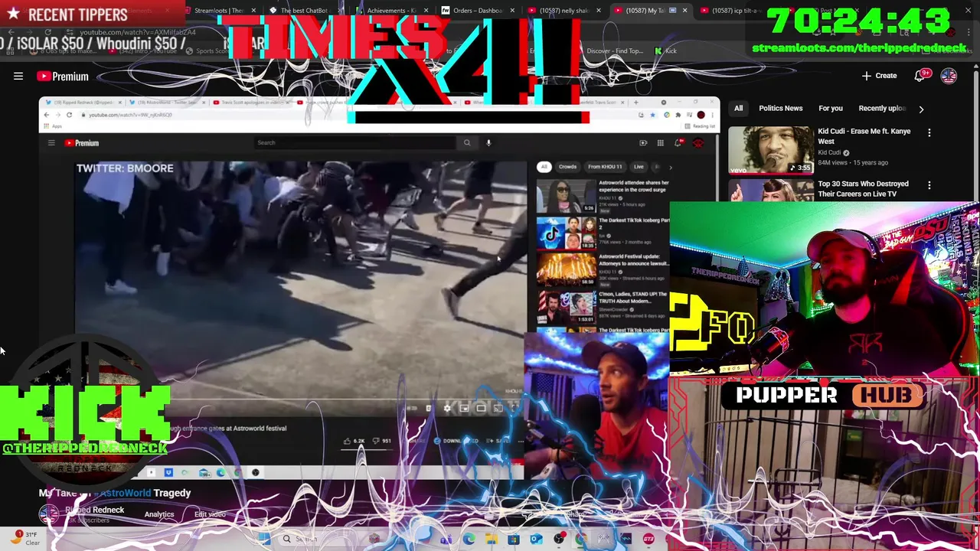Select the Crowds chip in the recording
This screenshot has height=551, width=980.
pos(567,167)
